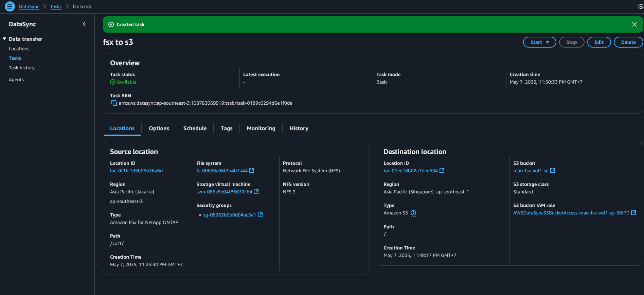The image size is (644, 295).
Task: Switch to the History tab
Action: tap(299, 128)
